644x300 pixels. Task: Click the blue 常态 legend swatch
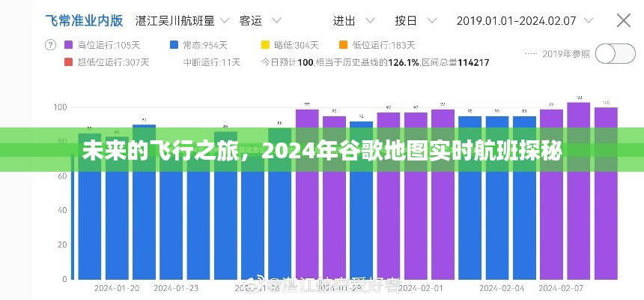coord(174,45)
